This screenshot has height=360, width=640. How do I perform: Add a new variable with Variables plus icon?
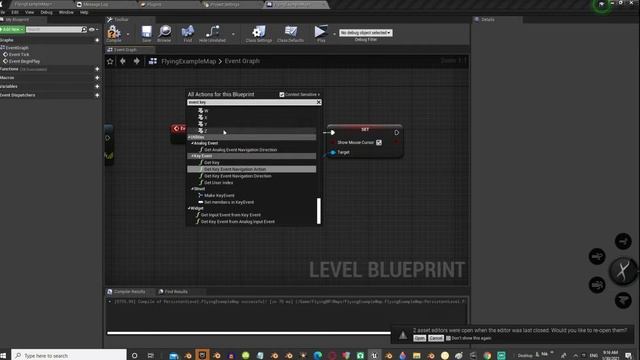pyautogui.click(x=97, y=86)
